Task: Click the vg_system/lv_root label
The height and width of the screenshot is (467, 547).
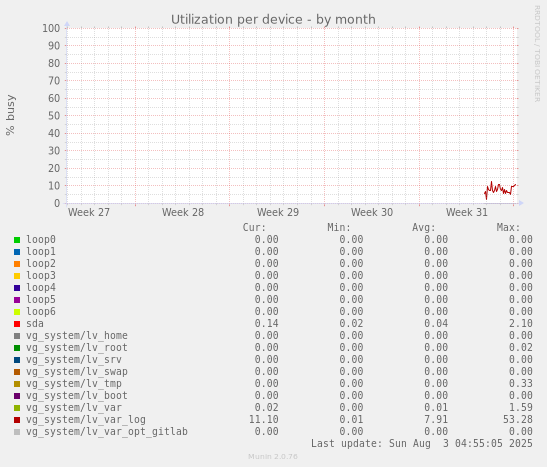Action: (77, 347)
